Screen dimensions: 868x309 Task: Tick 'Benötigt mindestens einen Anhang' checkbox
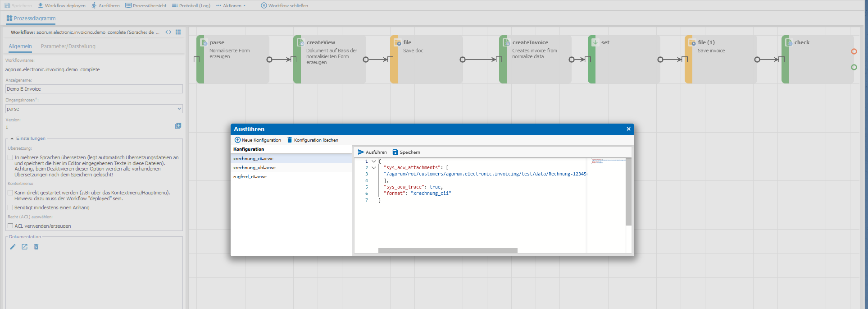point(10,208)
